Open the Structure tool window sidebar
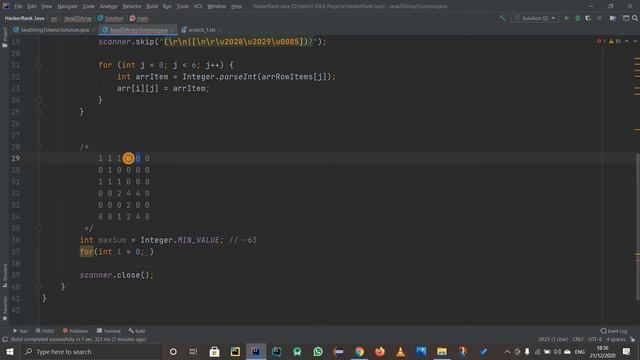 5,276
